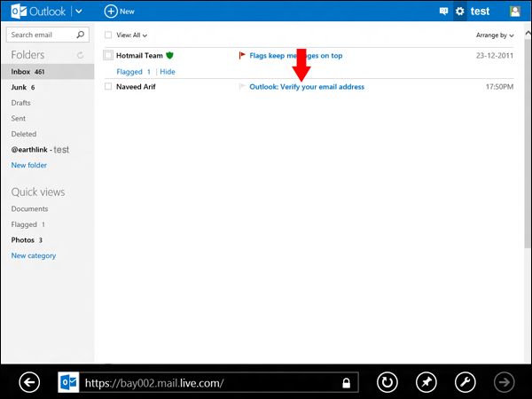Click the Outlook logo icon

click(19, 12)
